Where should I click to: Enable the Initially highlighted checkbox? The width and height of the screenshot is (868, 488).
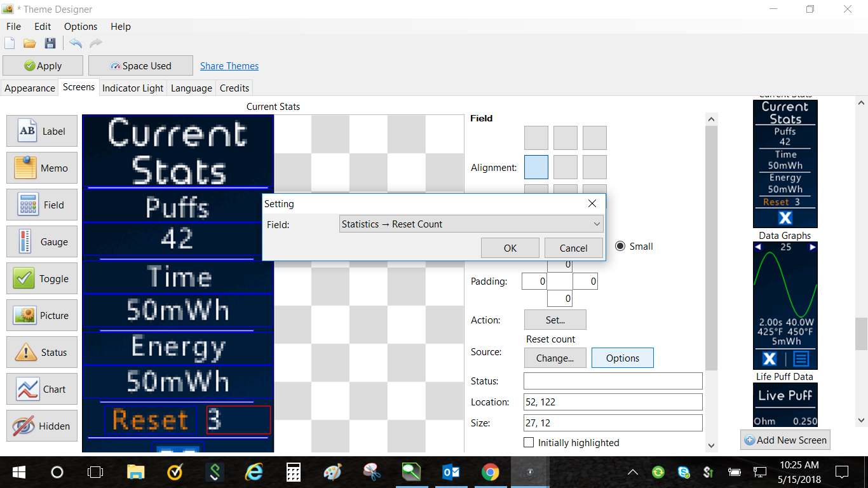coord(529,442)
